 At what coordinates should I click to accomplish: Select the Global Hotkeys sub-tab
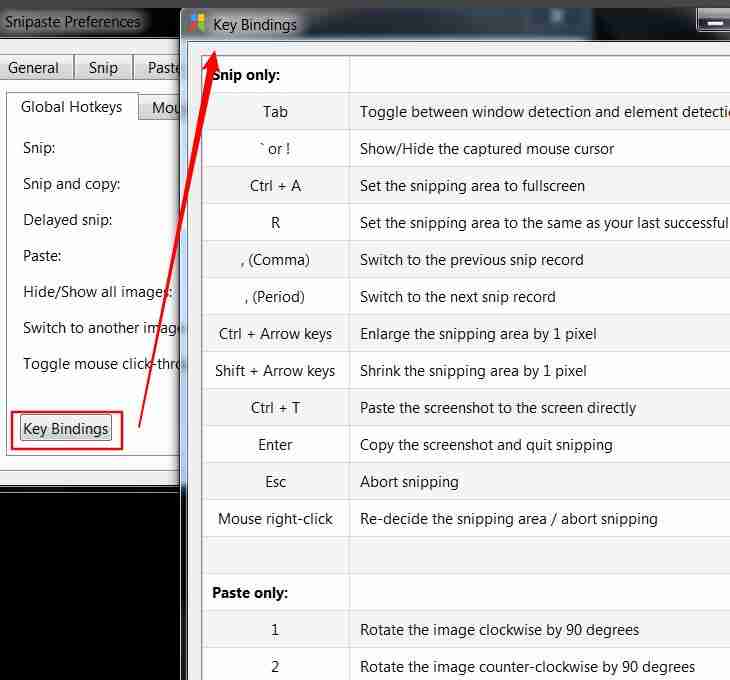coord(72,107)
